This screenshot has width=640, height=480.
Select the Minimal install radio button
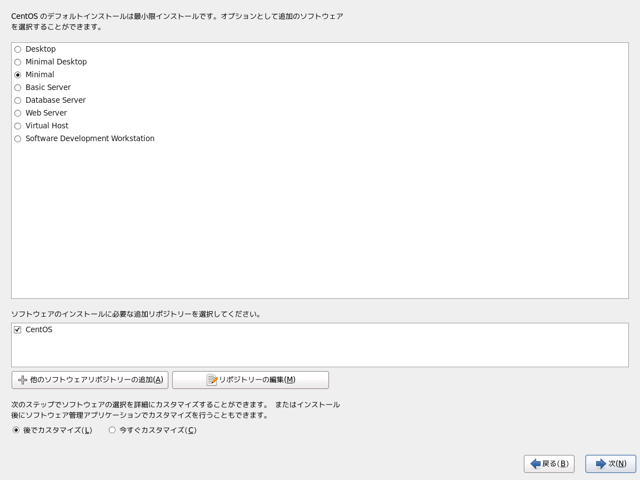(x=18, y=75)
